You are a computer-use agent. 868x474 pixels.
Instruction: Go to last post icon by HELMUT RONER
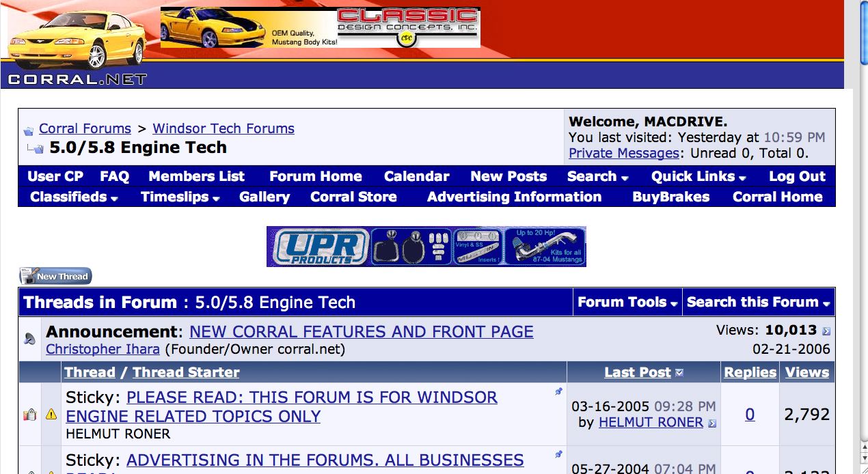(x=712, y=423)
